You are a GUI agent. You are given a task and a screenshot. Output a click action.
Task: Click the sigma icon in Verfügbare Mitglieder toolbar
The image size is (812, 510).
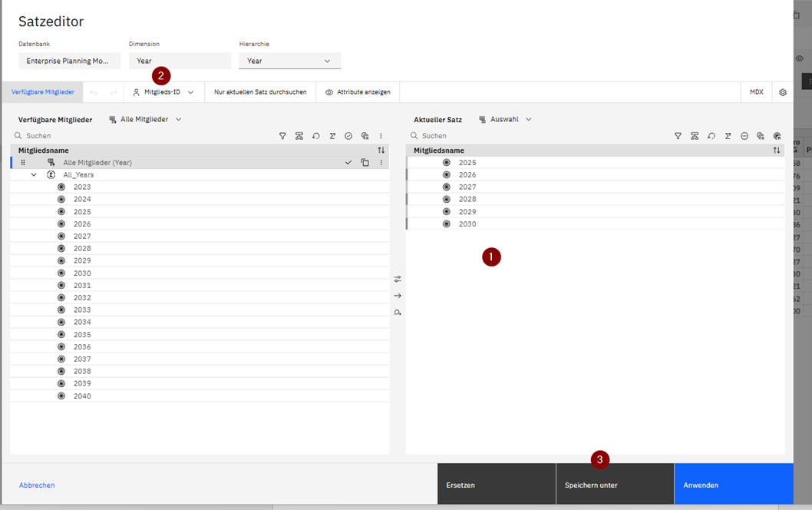332,136
